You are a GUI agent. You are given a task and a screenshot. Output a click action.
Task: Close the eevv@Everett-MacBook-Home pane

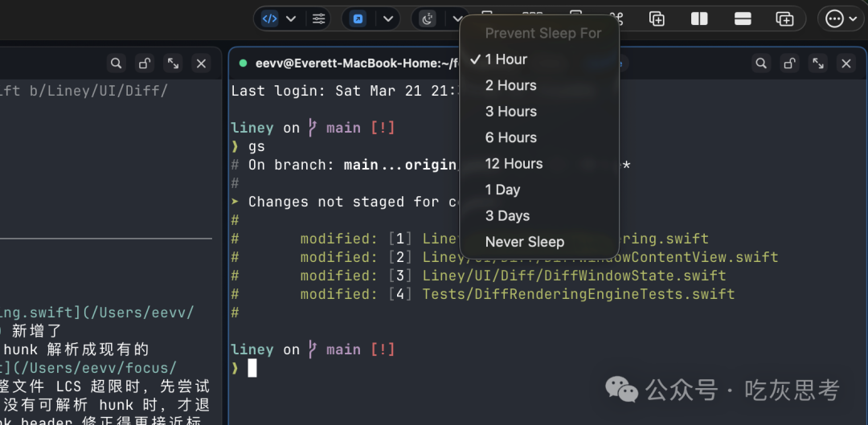tap(845, 63)
